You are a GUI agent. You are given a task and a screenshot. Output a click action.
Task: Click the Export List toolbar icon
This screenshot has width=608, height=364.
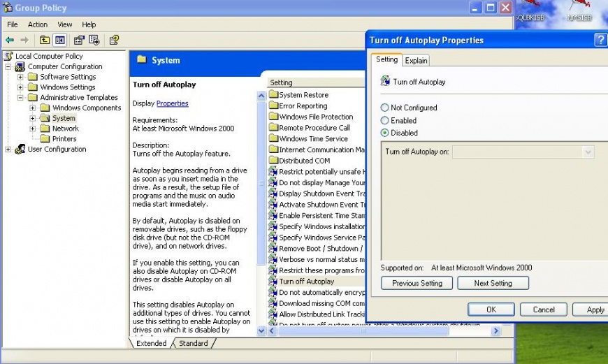click(x=94, y=40)
